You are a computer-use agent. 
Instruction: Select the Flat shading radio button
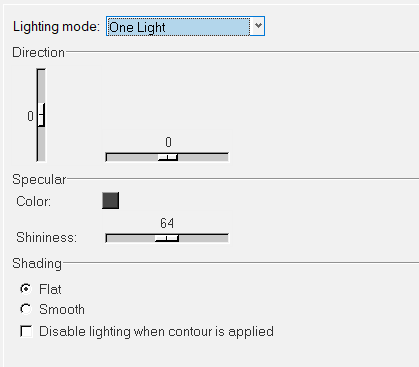coord(26,289)
